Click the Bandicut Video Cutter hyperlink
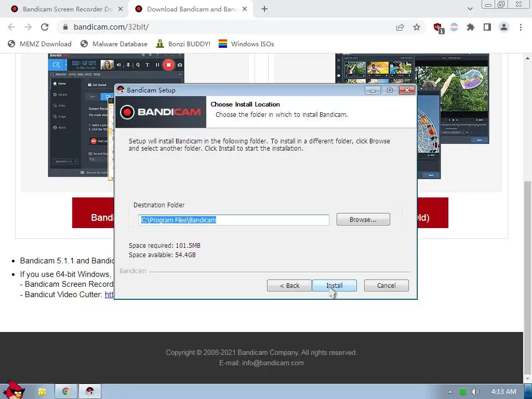This screenshot has width=532, height=399. [x=109, y=295]
